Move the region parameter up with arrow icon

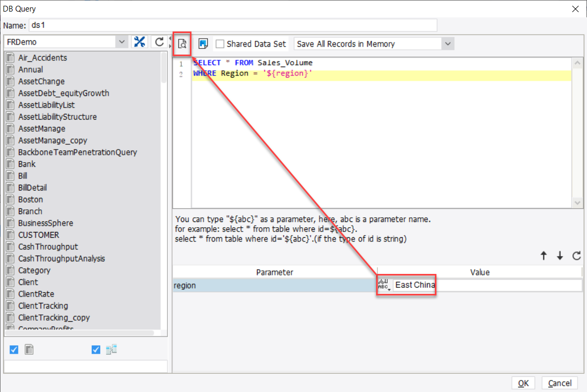click(x=545, y=256)
